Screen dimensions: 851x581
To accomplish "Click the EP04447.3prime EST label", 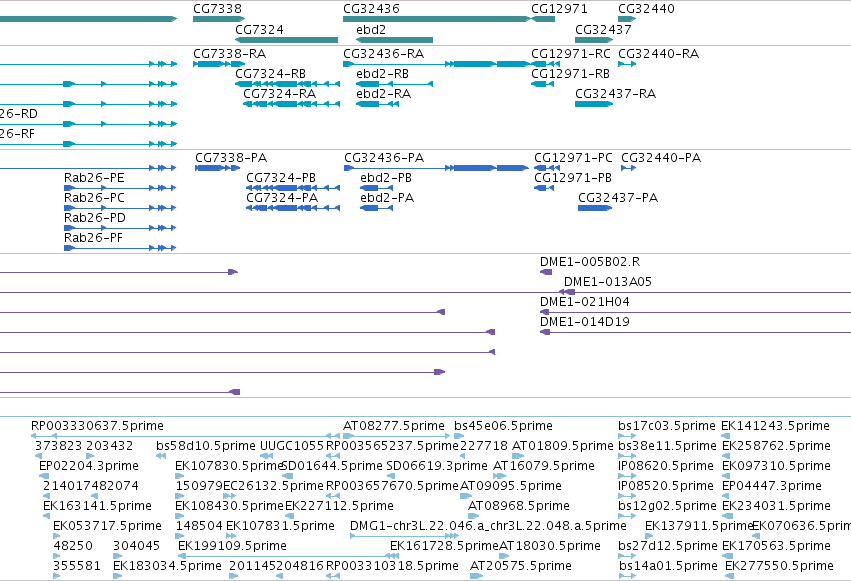I will 772,486.
